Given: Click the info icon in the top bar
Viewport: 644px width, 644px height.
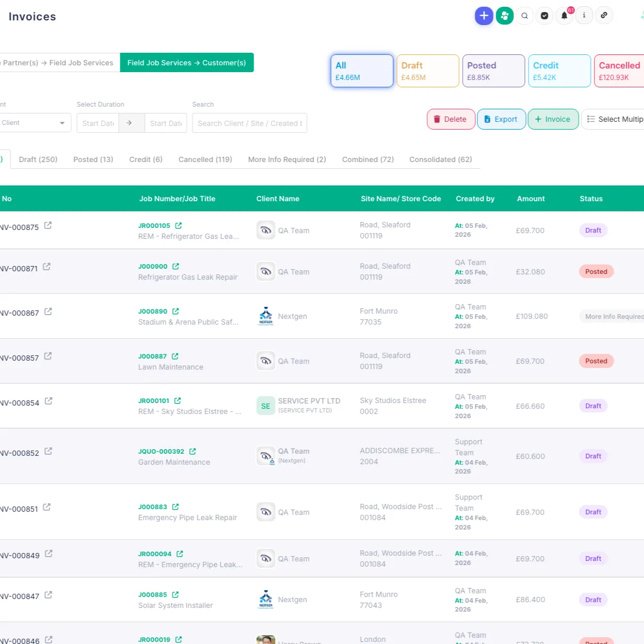Looking at the screenshot, I should pos(584,16).
